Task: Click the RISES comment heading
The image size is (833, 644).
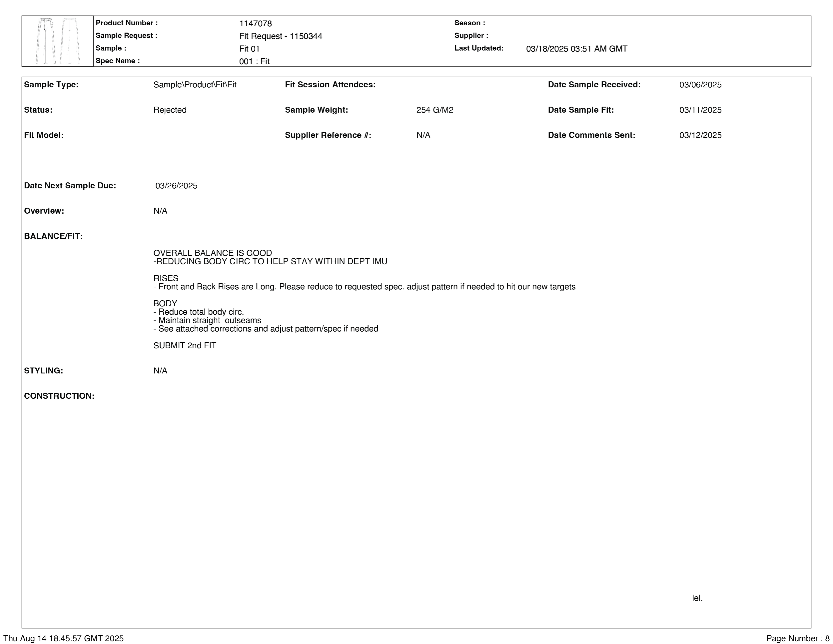Action: click(166, 278)
